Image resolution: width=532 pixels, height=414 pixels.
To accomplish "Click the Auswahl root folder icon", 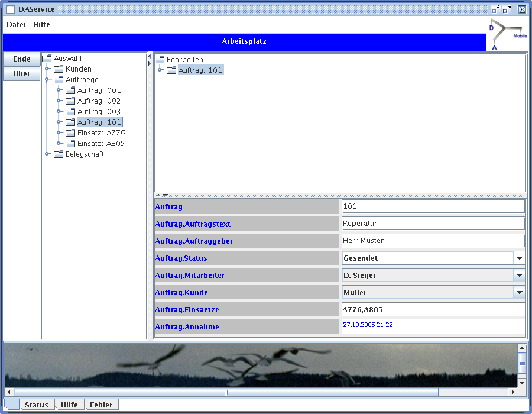I will (x=47, y=59).
